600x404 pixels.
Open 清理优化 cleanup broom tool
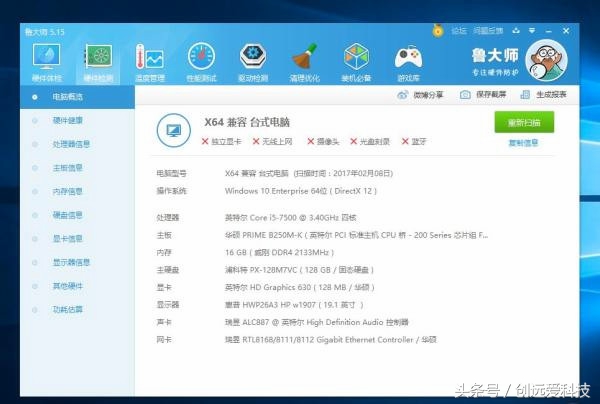point(305,63)
